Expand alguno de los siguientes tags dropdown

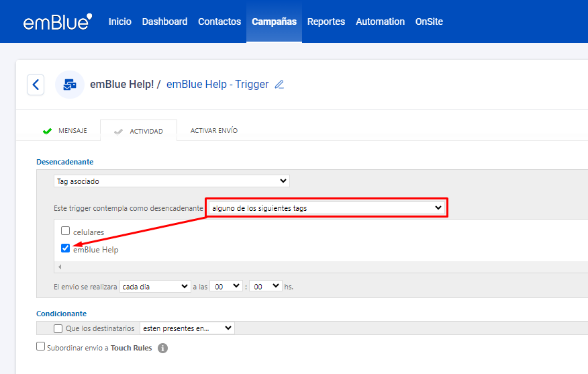[327, 208]
